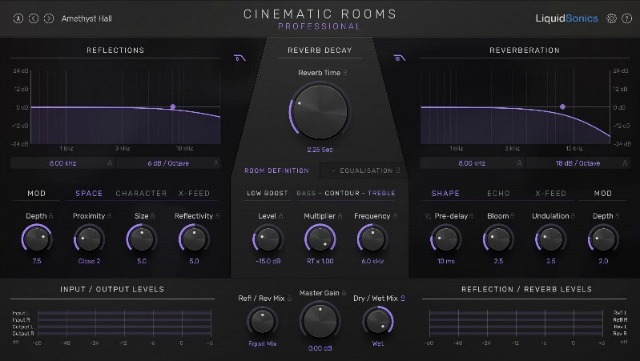Viewport: 640px width, 361px height.
Task: Toggle the lock beside Reflections Mod Depth
Action: point(51,216)
